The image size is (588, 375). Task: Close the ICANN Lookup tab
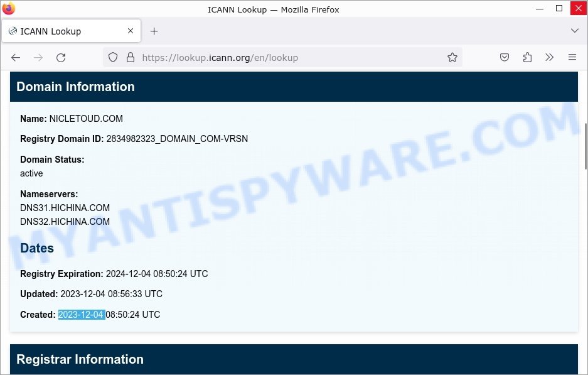pos(131,31)
